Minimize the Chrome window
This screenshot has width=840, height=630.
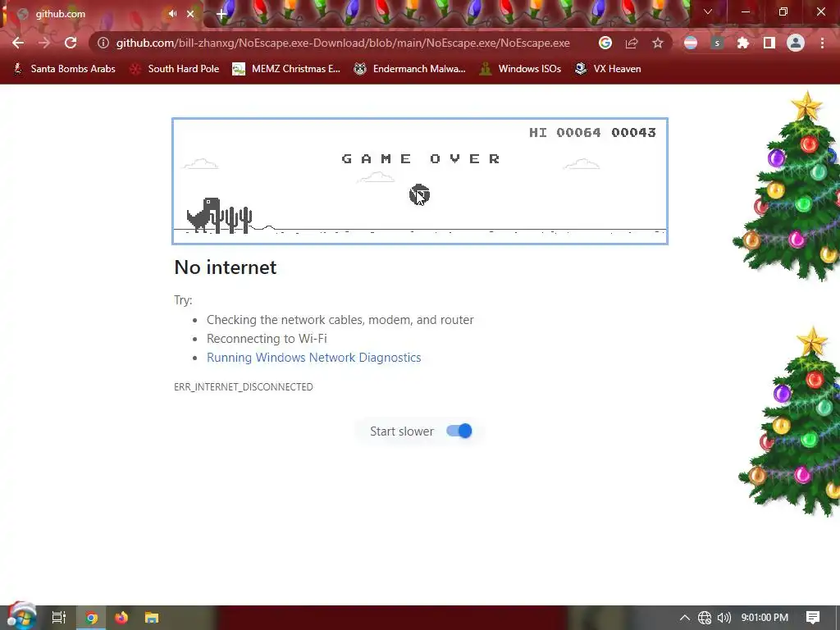coord(745,11)
